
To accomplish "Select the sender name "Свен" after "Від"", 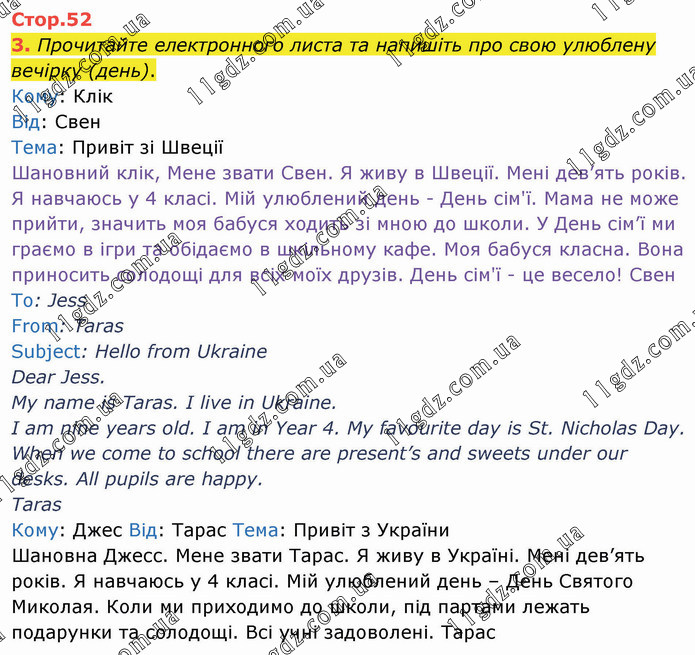I will point(77,122).
